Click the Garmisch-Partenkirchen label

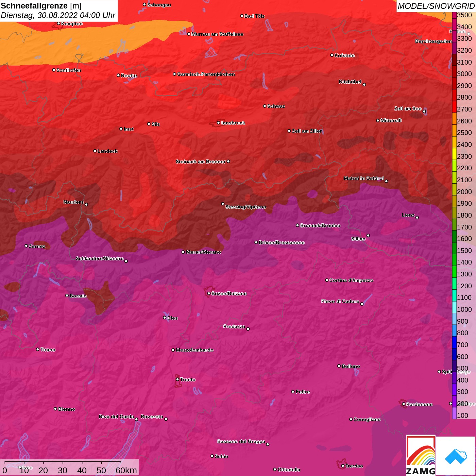pos(206,74)
